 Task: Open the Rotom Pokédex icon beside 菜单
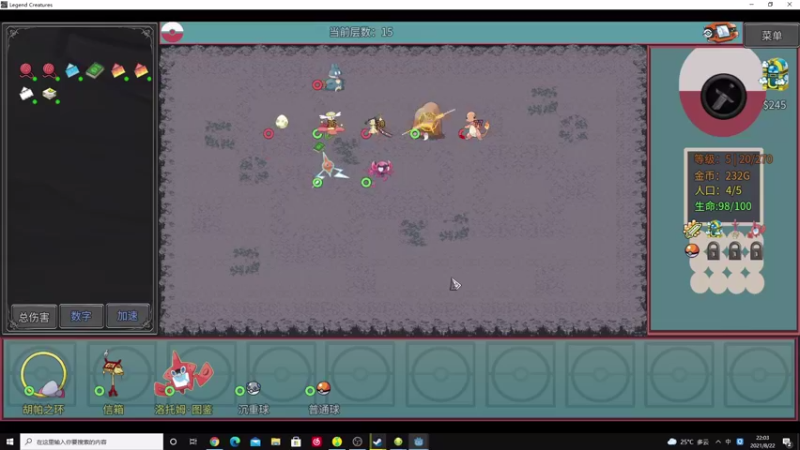coord(720,33)
